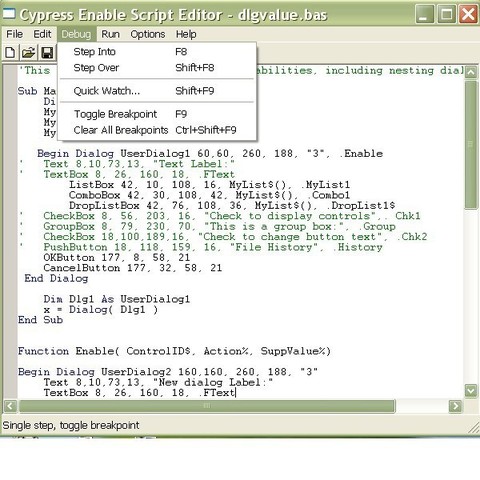
Task: Expand the Options menu
Action: tap(148, 34)
